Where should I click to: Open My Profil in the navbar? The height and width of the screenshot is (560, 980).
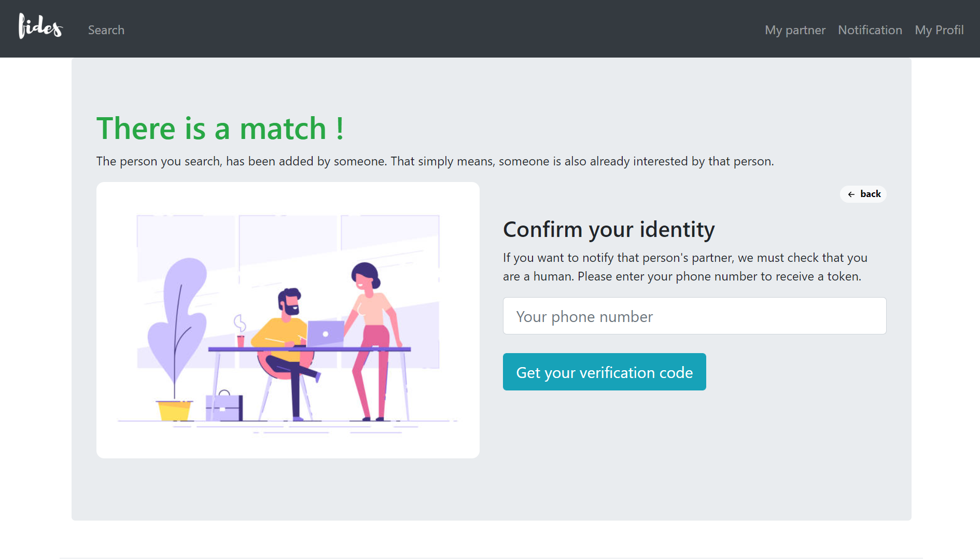[x=939, y=30]
